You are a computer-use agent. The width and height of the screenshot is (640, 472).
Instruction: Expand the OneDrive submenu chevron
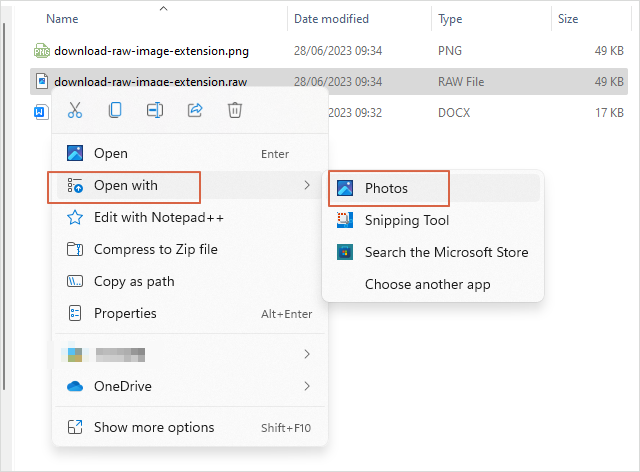pyautogui.click(x=307, y=386)
